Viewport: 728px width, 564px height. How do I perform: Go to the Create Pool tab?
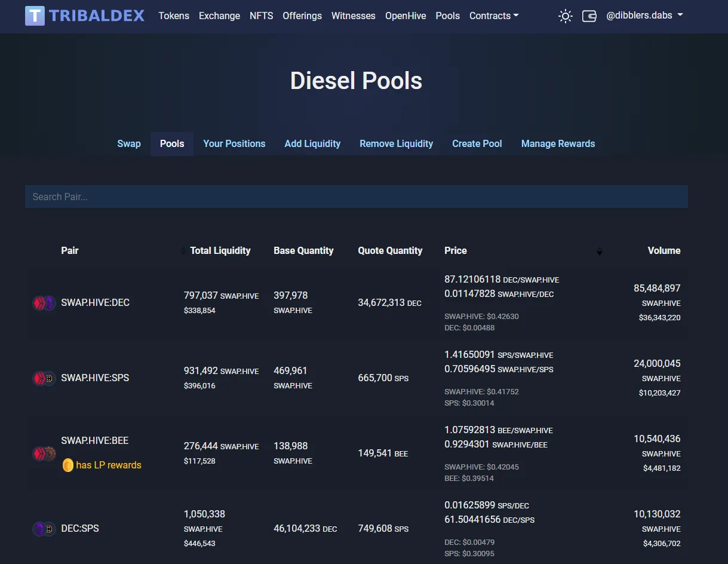477,143
